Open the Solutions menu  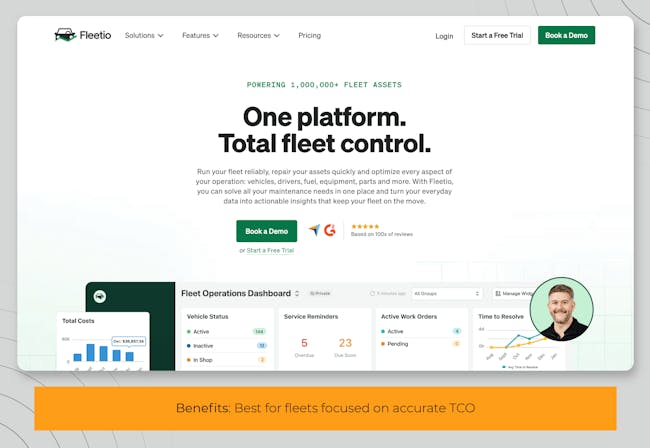pos(144,36)
